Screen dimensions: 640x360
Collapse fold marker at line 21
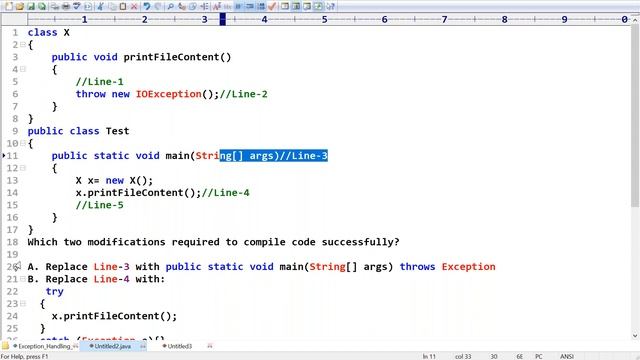pyautogui.click(x=23, y=279)
